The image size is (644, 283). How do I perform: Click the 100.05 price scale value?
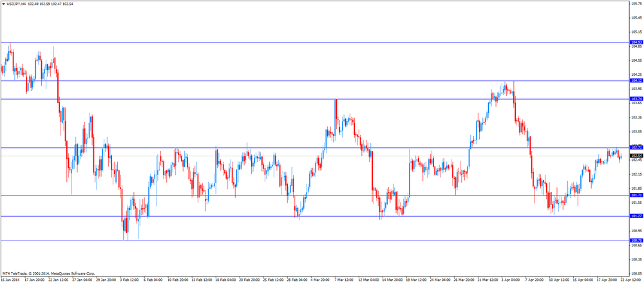pos(636,273)
